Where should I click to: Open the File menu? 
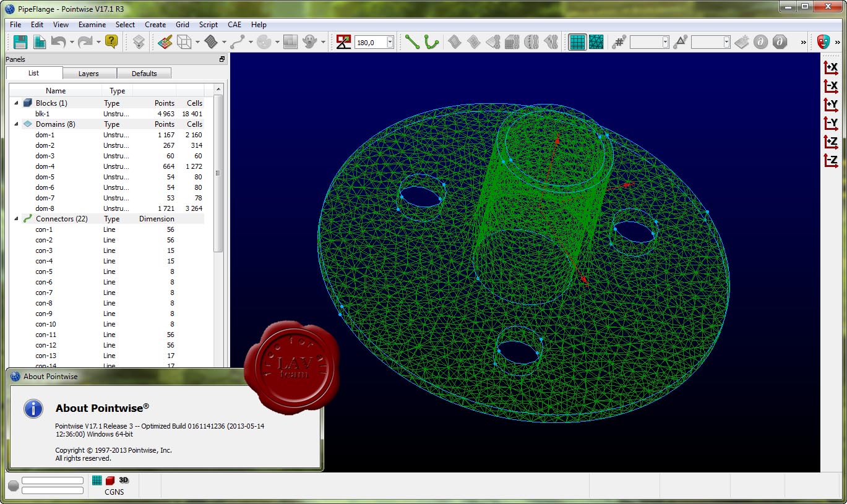pyautogui.click(x=15, y=25)
